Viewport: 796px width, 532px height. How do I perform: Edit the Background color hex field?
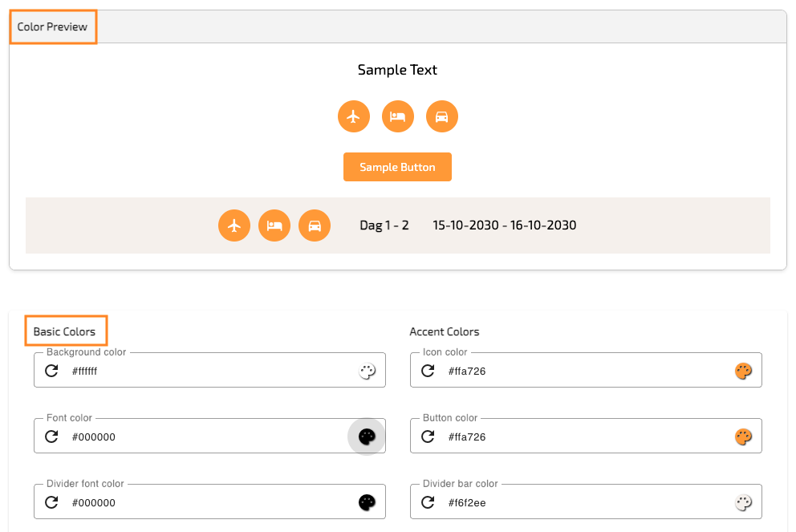[209, 371]
